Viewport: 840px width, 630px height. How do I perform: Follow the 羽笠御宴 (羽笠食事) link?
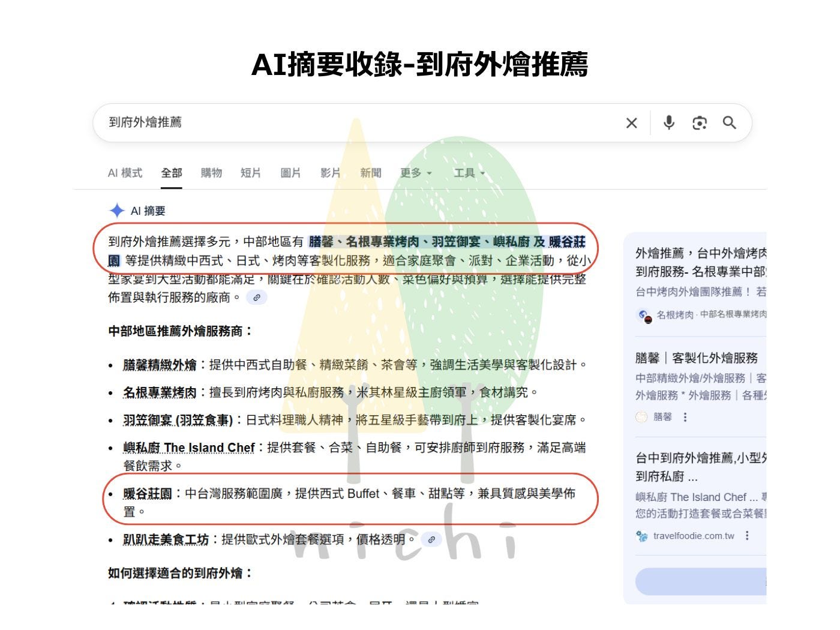[178, 421]
